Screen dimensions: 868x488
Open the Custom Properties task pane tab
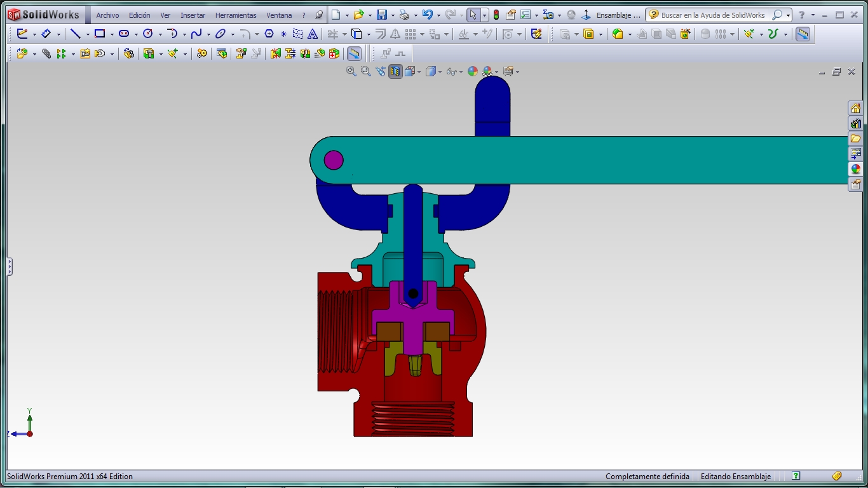855,184
